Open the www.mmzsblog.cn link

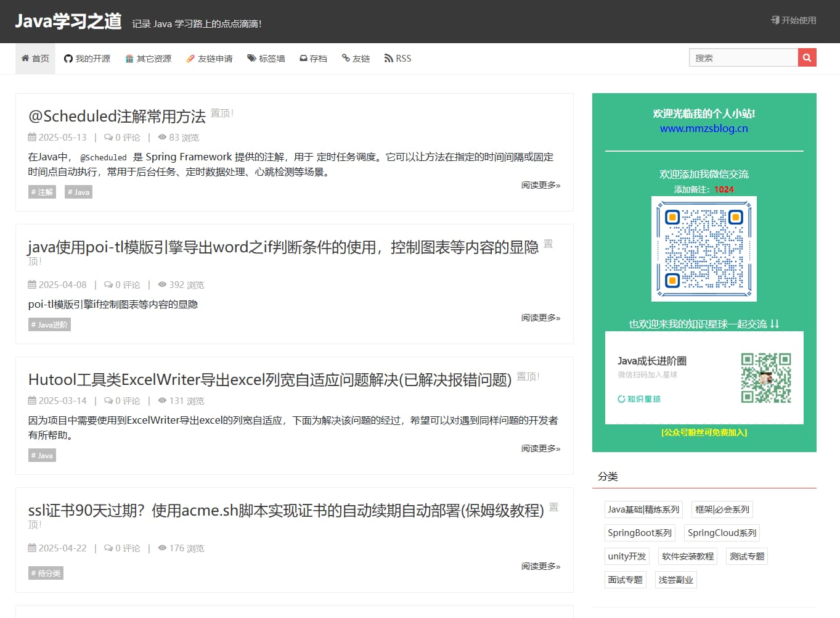(x=703, y=128)
